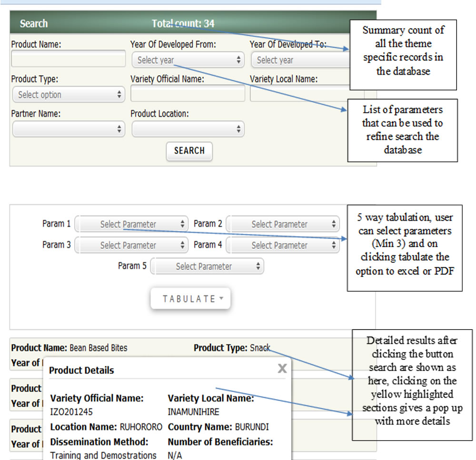This screenshot has width=476, height=460.
Task: Close the Product Details popup
Action: pyautogui.click(x=282, y=369)
